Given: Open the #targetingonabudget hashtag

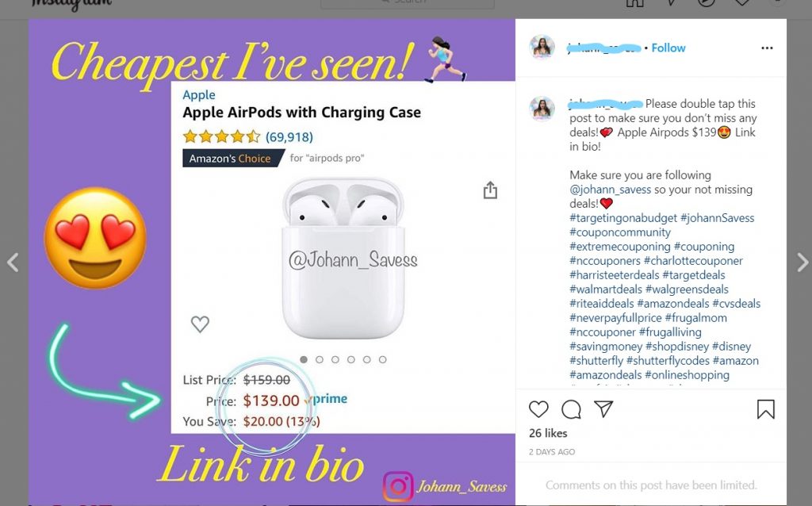Looking at the screenshot, I should point(623,218).
